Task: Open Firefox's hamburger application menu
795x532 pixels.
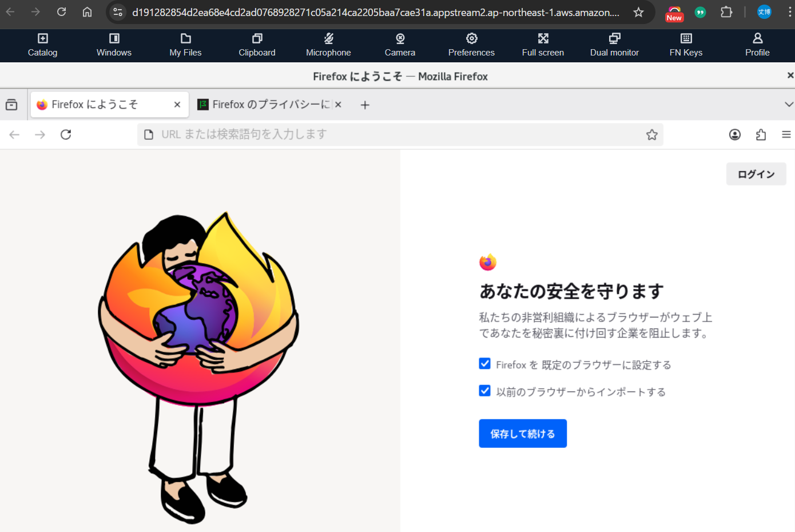Action: [786, 134]
